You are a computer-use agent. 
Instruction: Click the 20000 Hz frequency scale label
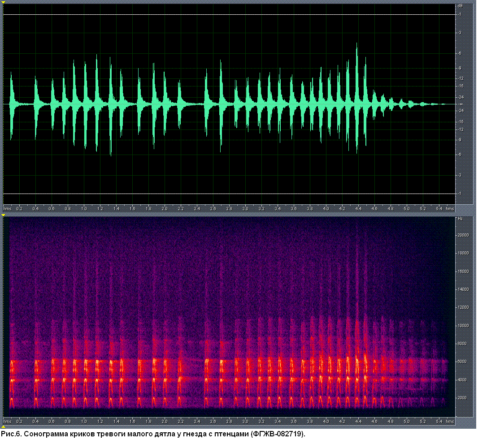coord(463,235)
